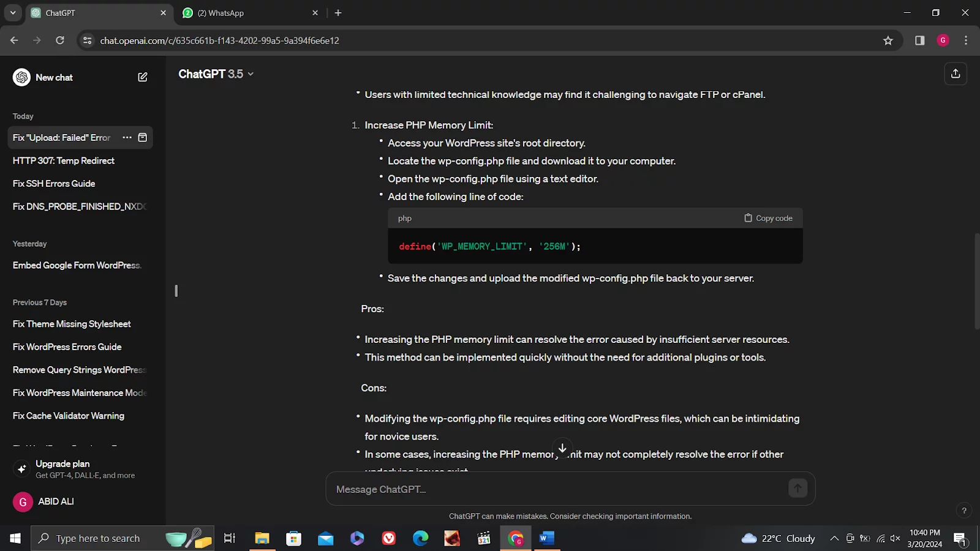Open HTTP 307: Temp Redirect chat
Viewport: 980px width, 551px height.
[x=64, y=160]
